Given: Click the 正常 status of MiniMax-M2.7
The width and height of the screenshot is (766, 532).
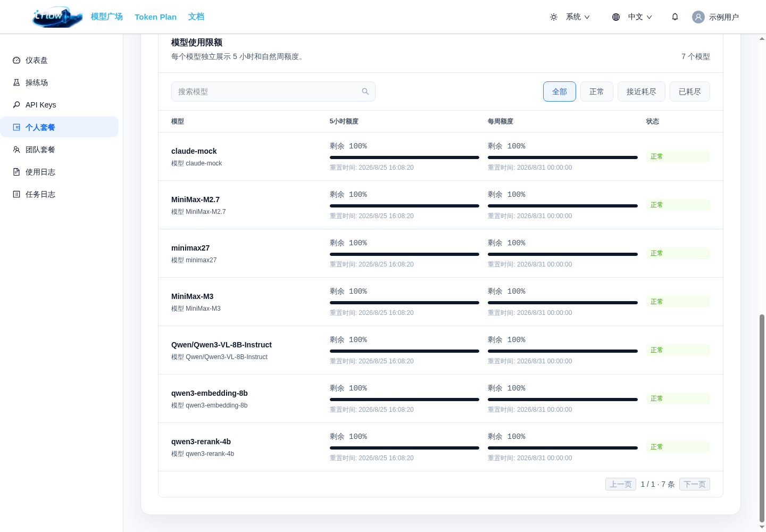Looking at the screenshot, I should (x=678, y=205).
